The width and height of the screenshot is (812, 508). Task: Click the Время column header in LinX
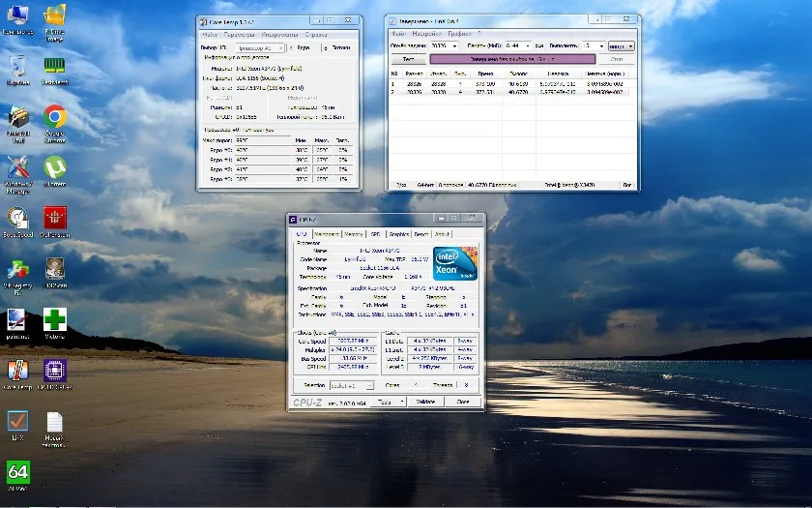[485, 74]
